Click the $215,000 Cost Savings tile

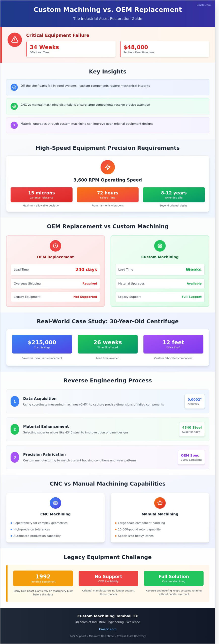[x=42, y=344]
